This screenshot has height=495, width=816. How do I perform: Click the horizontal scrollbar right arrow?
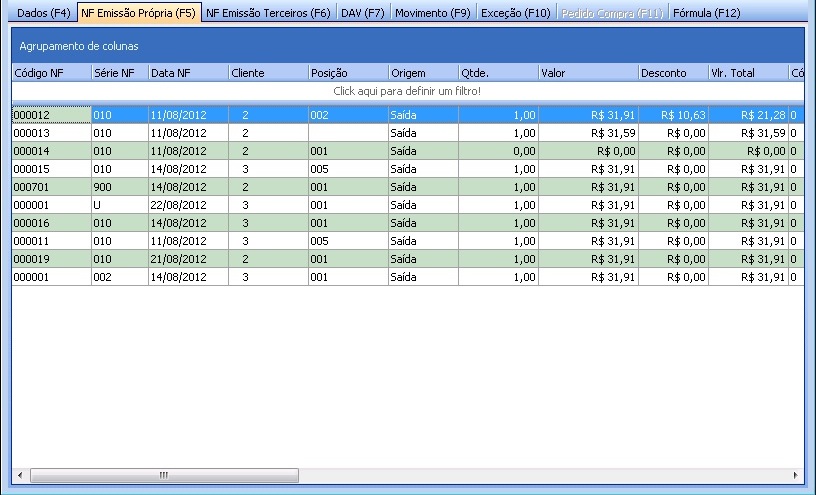[x=796, y=475]
